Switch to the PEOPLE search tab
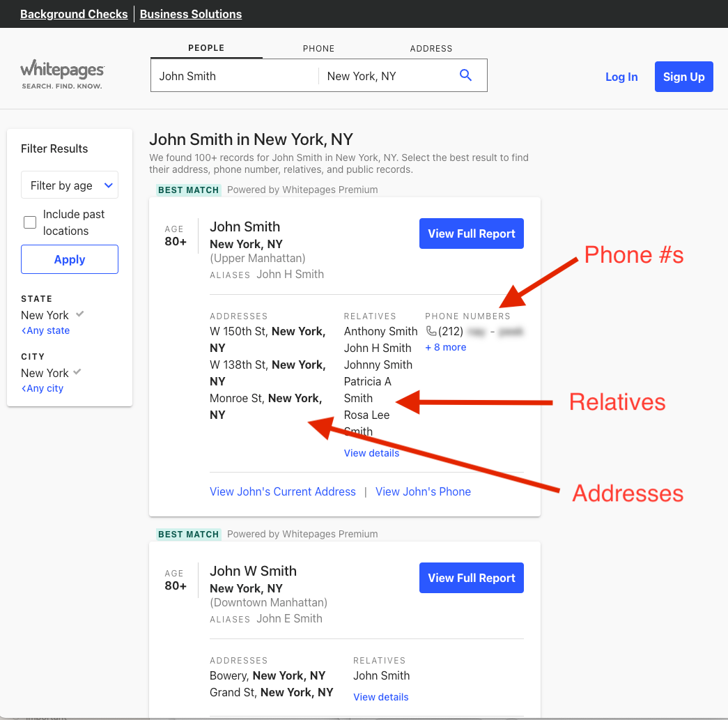Screen dimensions: 728x720 coord(206,48)
